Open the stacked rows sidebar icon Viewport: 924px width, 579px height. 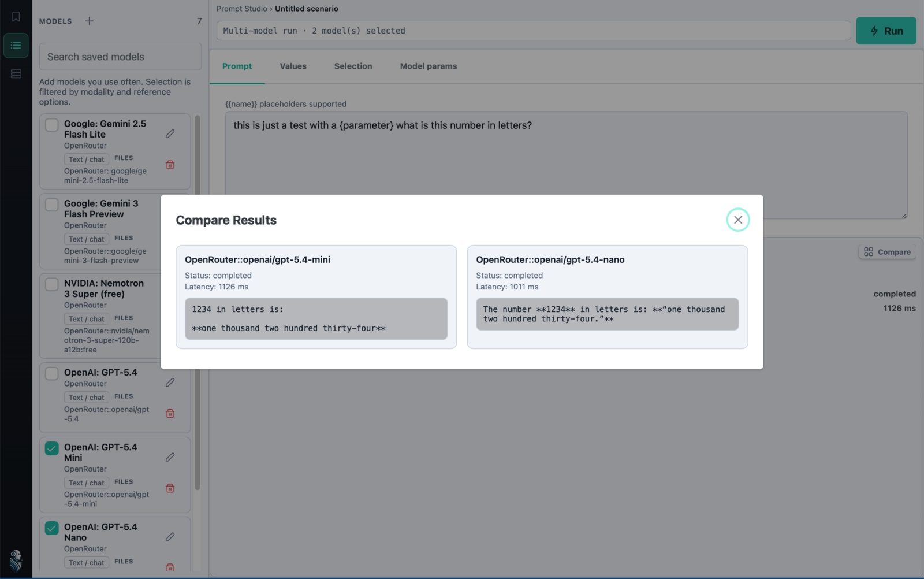click(x=16, y=74)
